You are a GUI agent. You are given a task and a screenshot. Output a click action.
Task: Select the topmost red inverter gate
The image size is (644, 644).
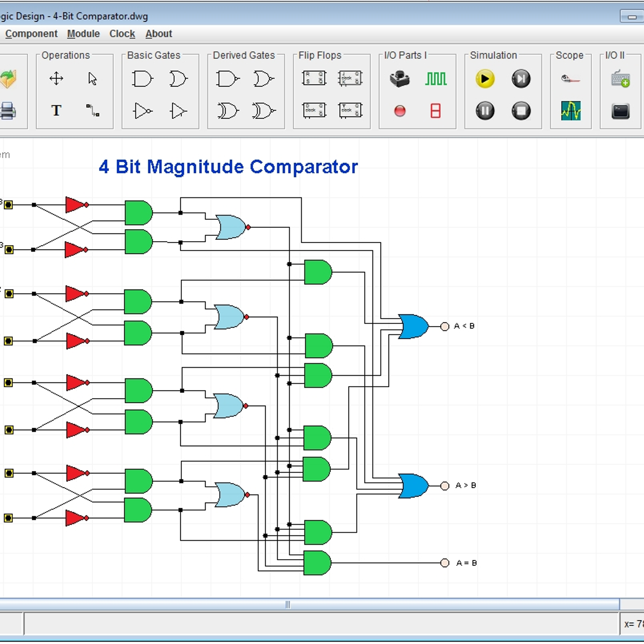(77, 205)
